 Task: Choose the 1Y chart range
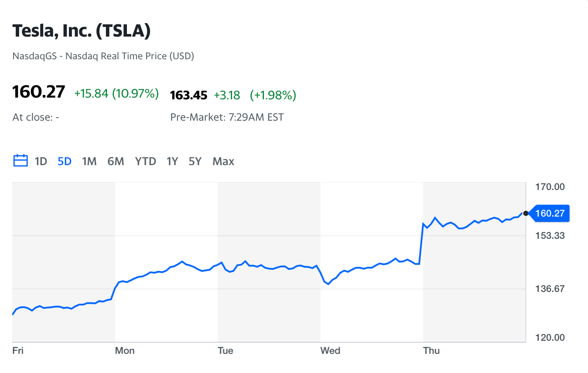tap(172, 162)
